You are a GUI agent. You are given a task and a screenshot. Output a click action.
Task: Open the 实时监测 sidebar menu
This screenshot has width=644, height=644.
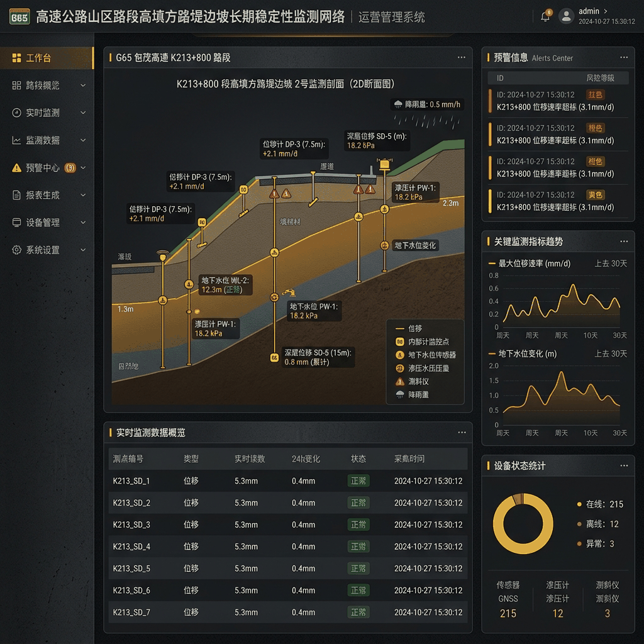(x=47, y=113)
